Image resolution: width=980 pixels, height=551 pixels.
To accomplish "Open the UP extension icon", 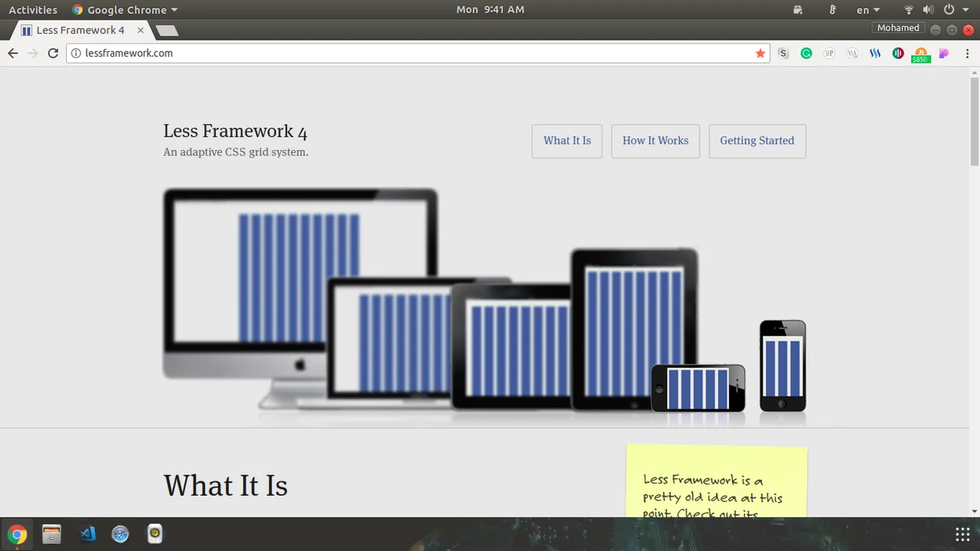I will [x=829, y=53].
